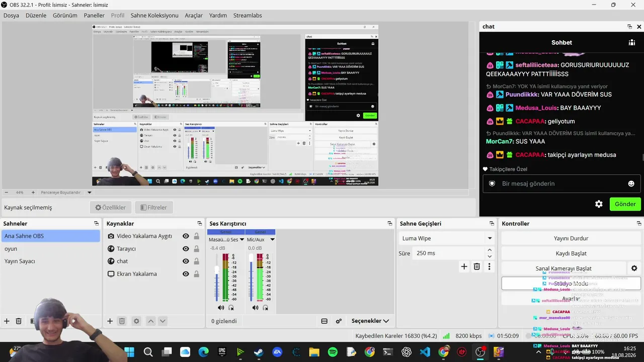Mute the Masaüstü Ses speaker icon
This screenshot has width=644, height=362.
221,308
